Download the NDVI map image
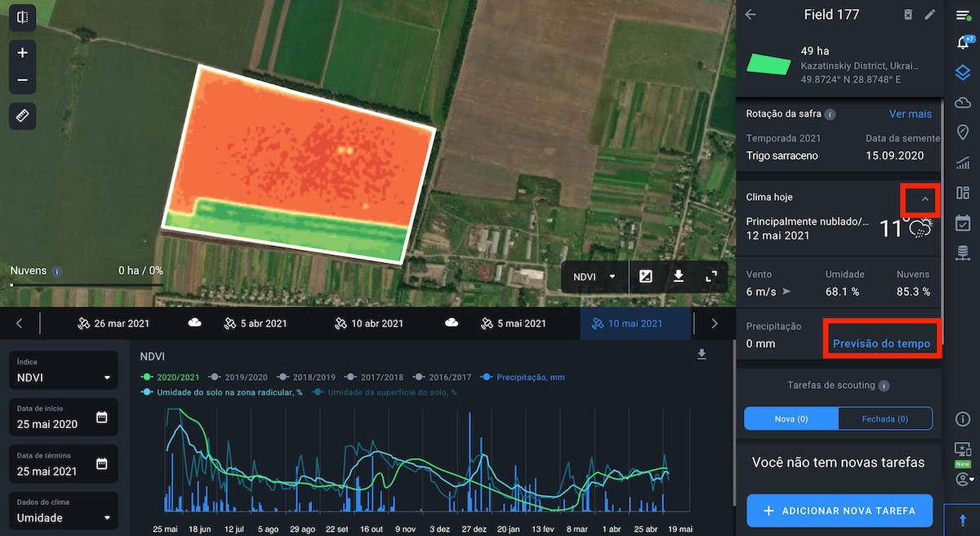The width and height of the screenshot is (980, 536). [678, 277]
